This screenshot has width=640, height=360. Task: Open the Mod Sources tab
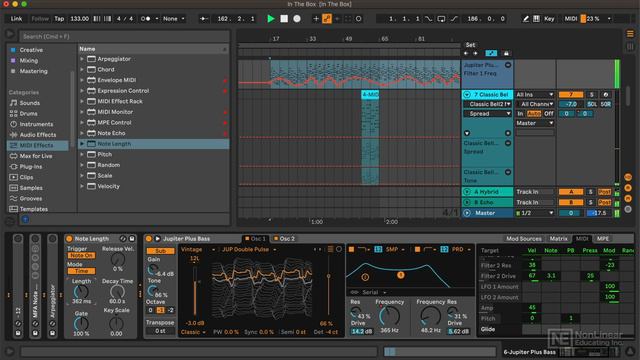click(x=524, y=239)
